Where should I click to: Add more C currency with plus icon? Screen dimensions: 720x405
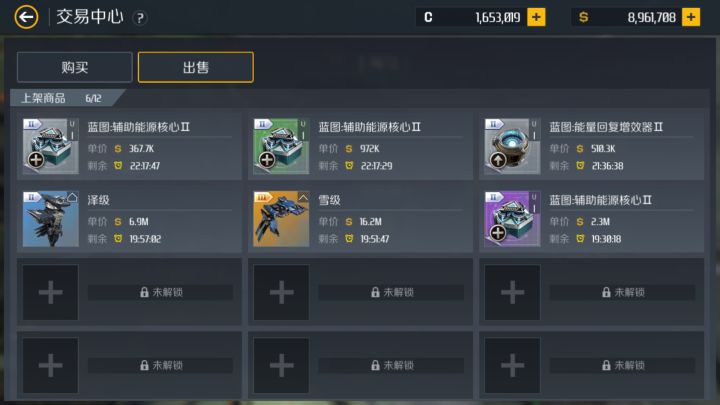tap(536, 17)
